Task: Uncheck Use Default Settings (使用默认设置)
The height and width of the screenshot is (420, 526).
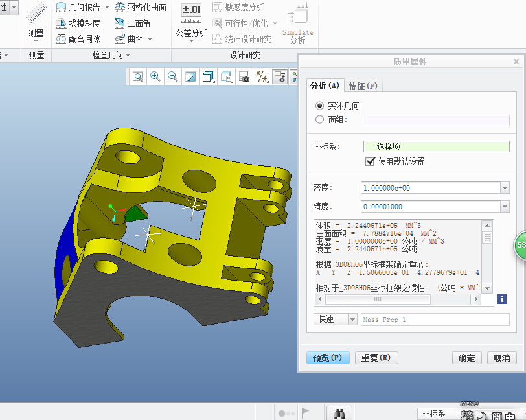Action: (x=371, y=161)
